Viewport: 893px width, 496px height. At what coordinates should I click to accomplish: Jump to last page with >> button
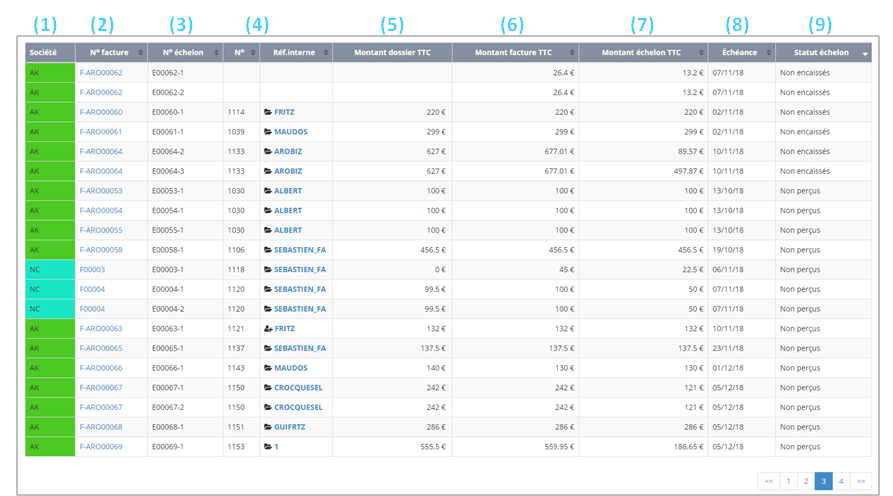pyautogui.click(x=861, y=481)
